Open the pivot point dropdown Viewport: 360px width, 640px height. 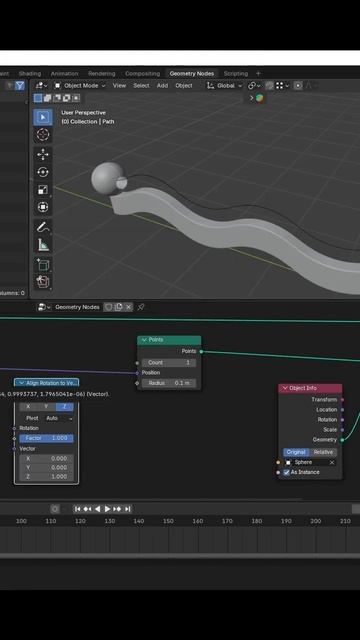(255, 85)
